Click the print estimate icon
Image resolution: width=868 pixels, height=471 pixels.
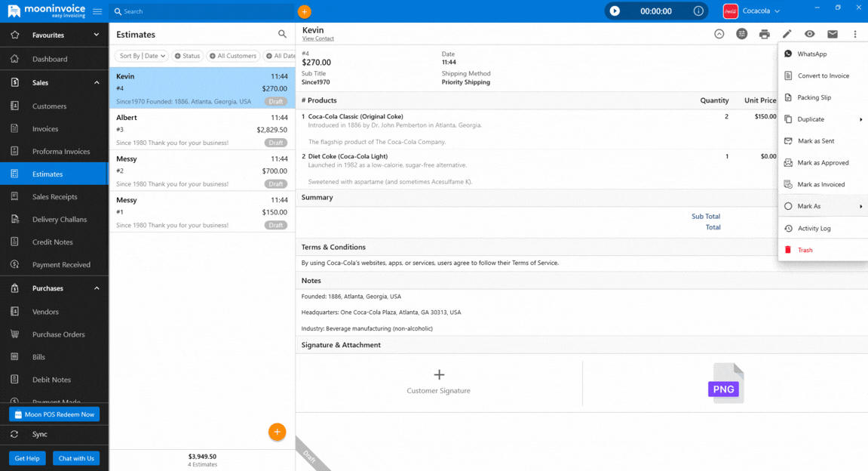pyautogui.click(x=764, y=34)
